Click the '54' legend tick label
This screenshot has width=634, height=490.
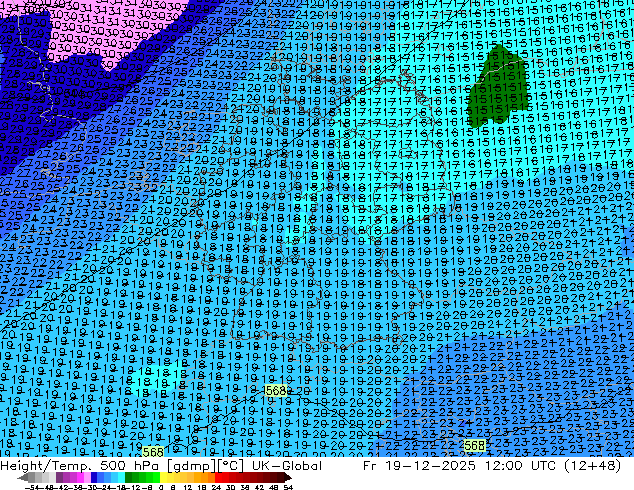tap(288, 487)
